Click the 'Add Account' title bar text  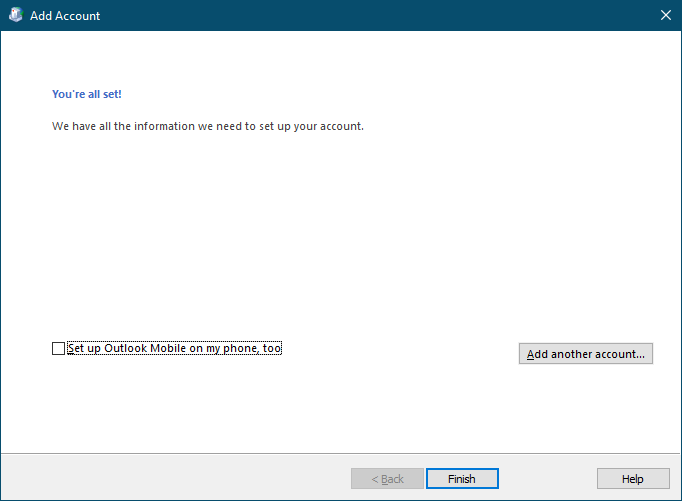click(x=65, y=16)
